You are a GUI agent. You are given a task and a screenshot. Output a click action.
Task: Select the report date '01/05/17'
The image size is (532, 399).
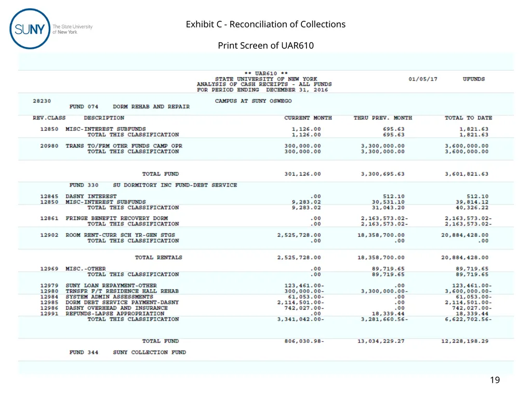(x=423, y=79)
